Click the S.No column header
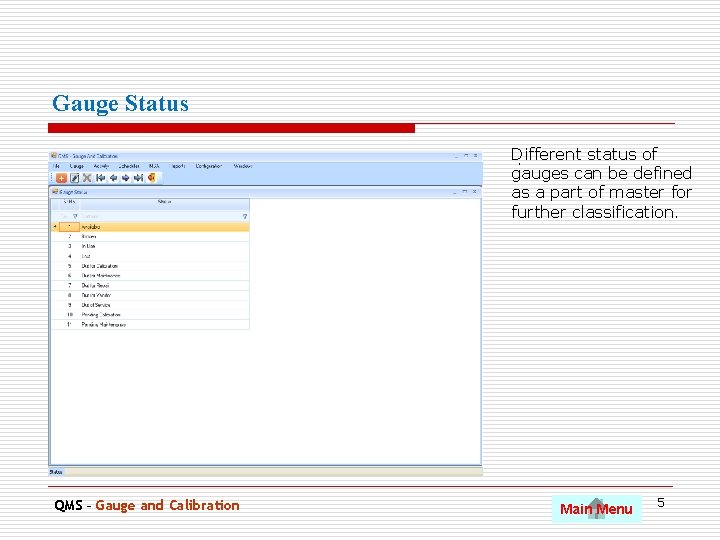The height and width of the screenshot is (540, 720). [x=69, y=202]
